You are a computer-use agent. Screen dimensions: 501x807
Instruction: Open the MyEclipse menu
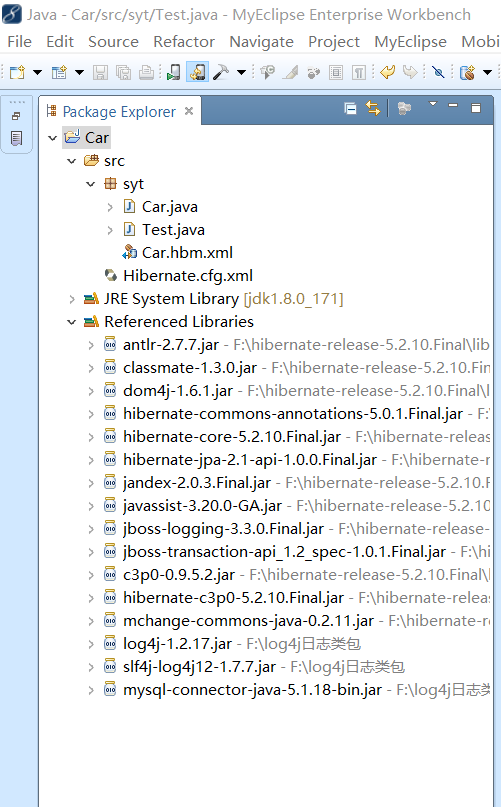tap(410, 42)
